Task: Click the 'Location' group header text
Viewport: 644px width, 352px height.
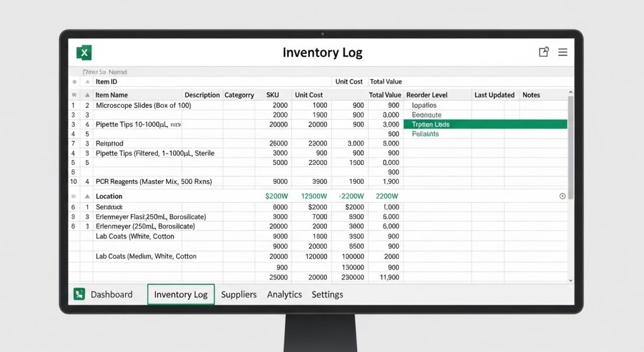Action: [x=109, y=196]
